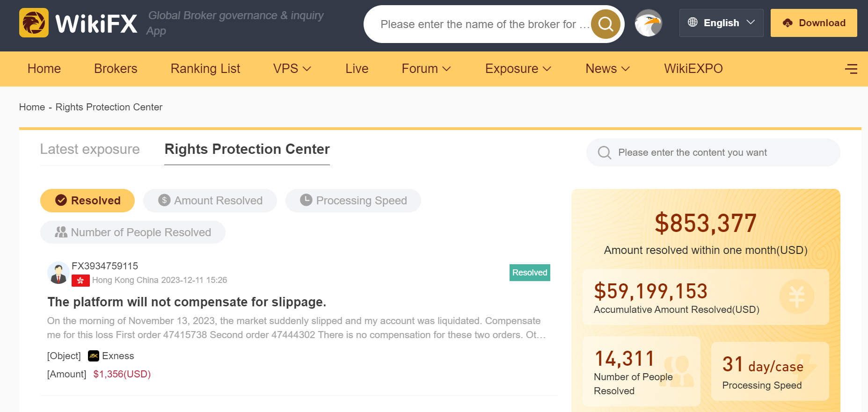Expand the English language dropdown

tap(751, 22)
